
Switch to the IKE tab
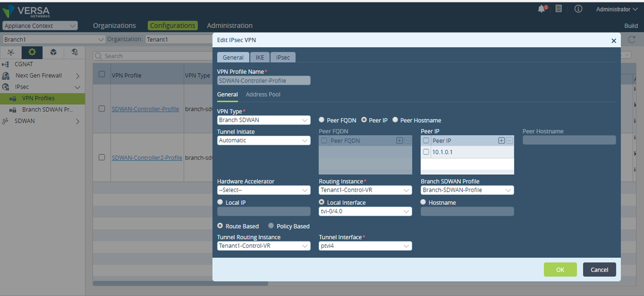click(260, 57)
